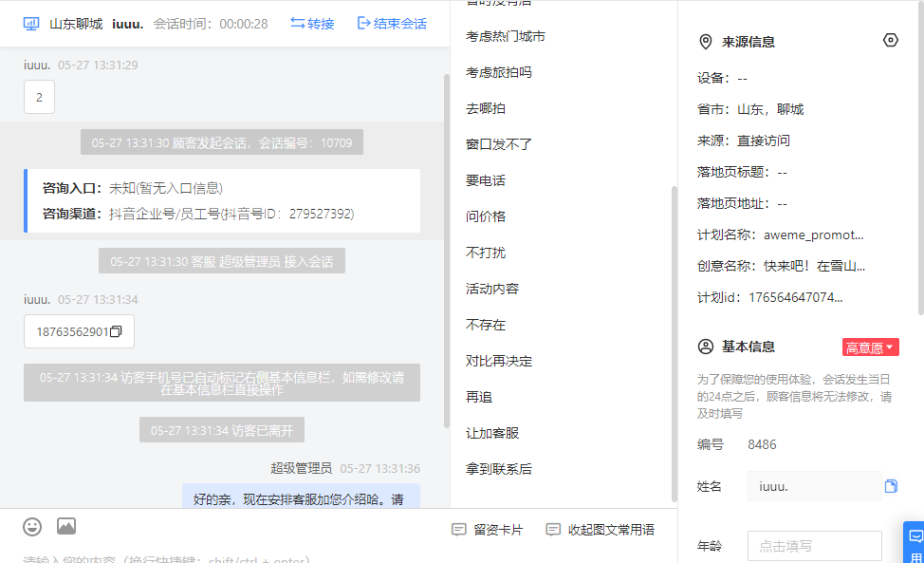The image size is (924, 563).
Task: Edit the 姓名 field containing iuuu.
Action: (x=814, y=486)
